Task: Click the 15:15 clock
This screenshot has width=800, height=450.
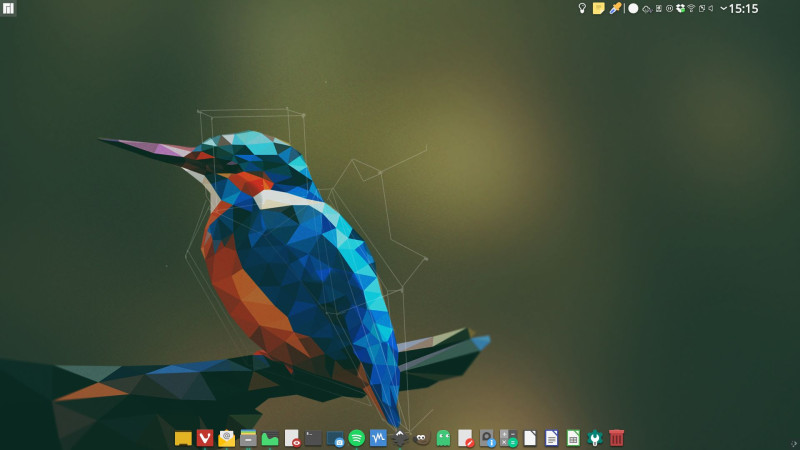Action: coord(743,8)
